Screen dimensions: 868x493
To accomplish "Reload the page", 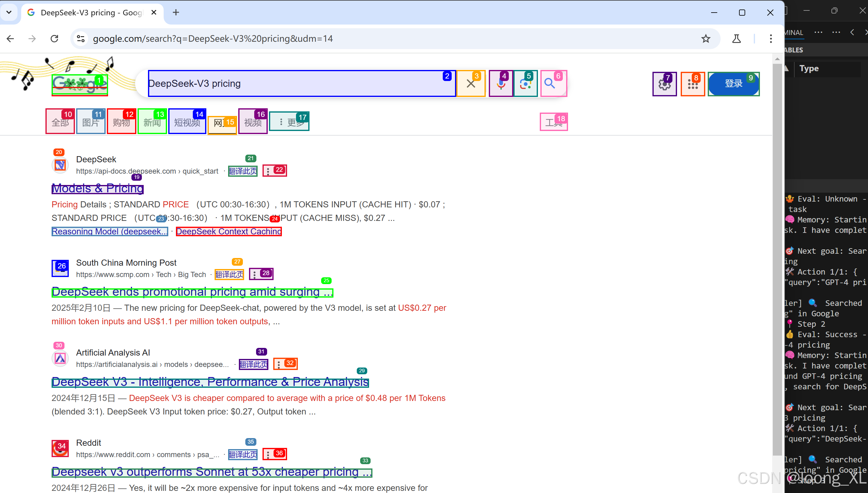I will 54,39.
